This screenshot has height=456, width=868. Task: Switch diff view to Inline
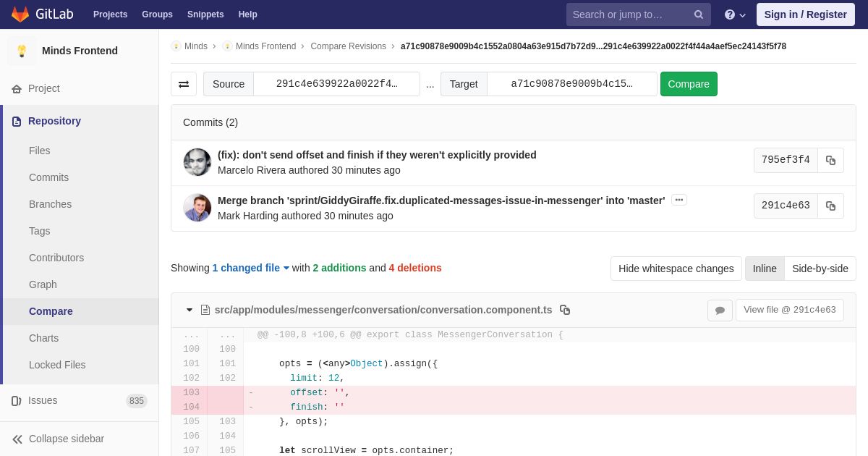tap(765, 269)
